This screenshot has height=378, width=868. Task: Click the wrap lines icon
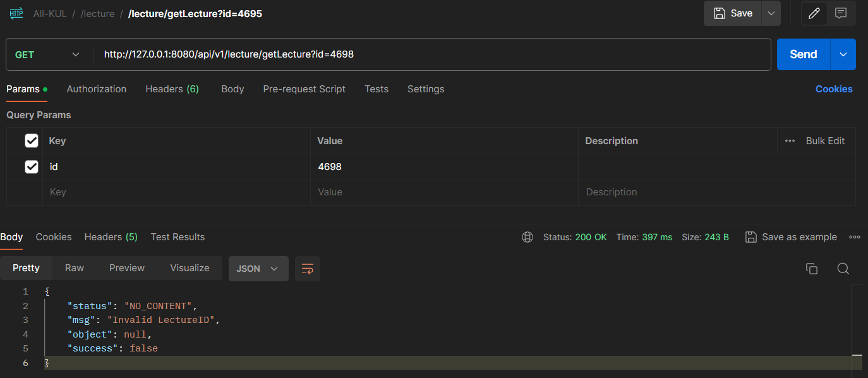click(308, 269)
